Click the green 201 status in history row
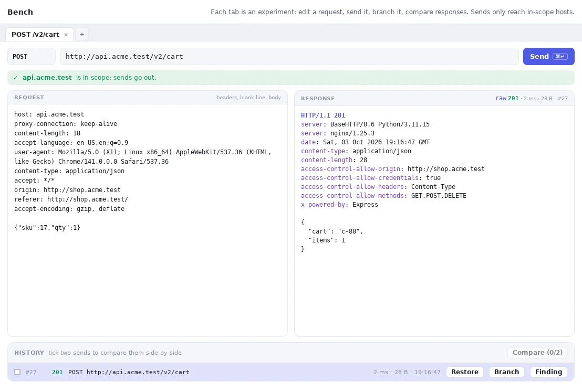 pos(57,372)
